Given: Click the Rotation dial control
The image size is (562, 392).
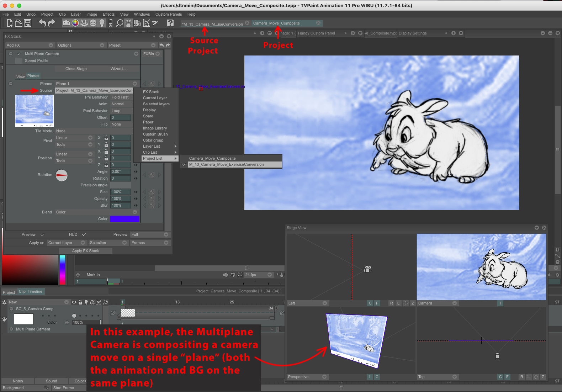Looking at the screenshot, I should pyautogui.click(x=62, y=175).
